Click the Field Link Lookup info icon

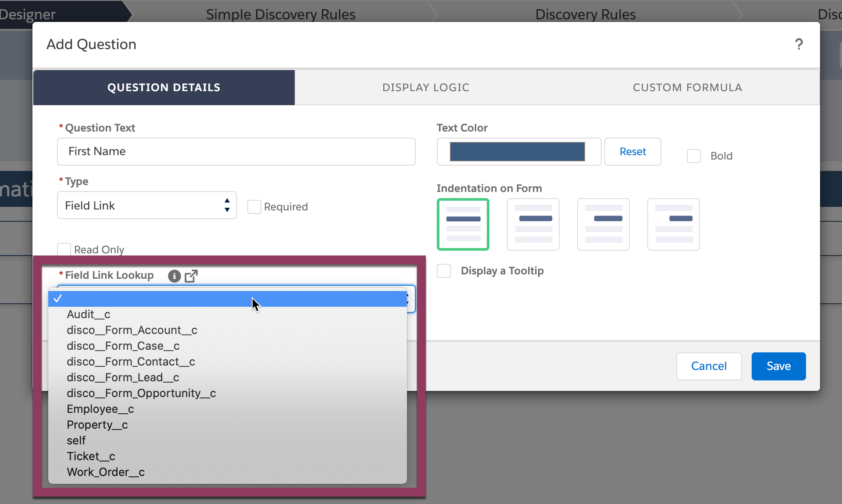[x=174, y=276]
